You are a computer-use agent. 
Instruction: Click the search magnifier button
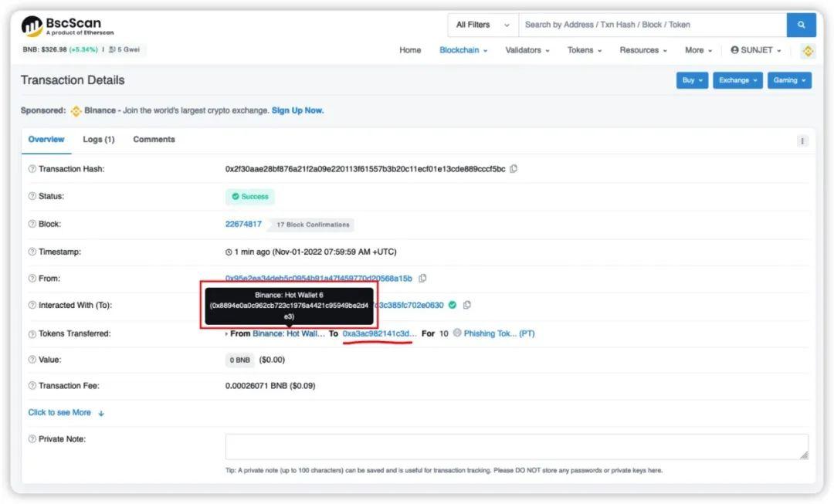tap(802, 25)
